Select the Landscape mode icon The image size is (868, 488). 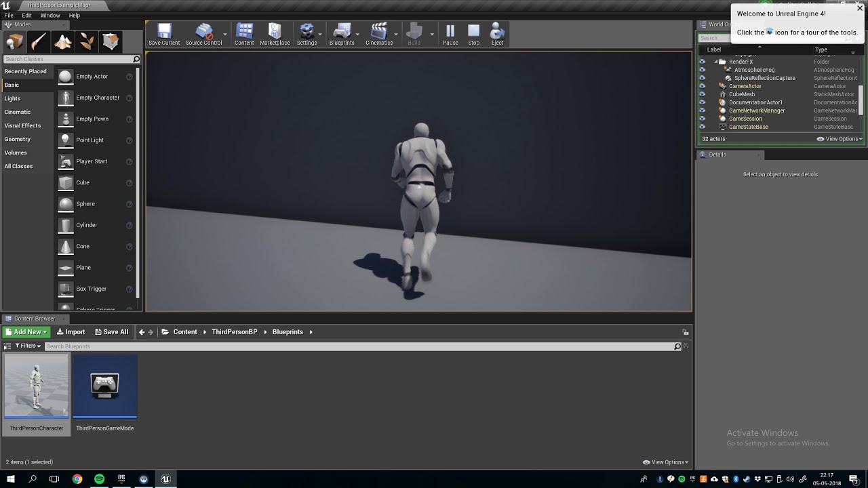click(63, 42)
